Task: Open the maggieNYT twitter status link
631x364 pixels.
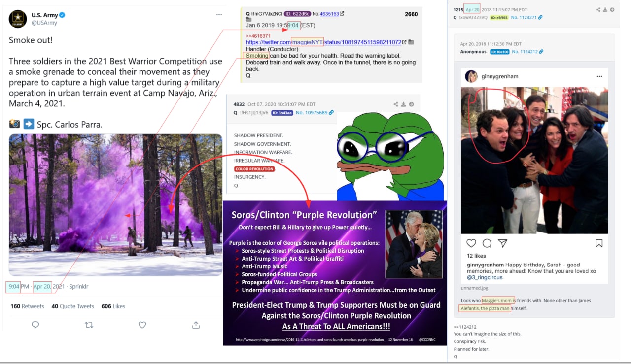Action: 323,42
